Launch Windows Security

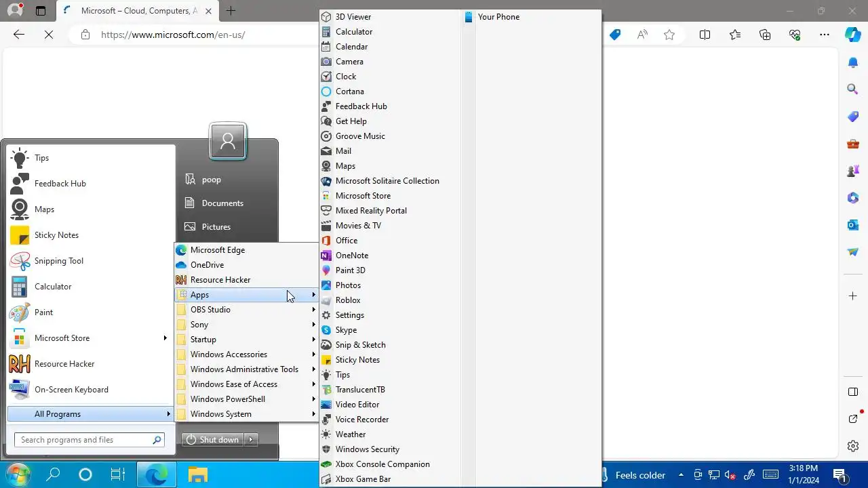[x=390, y=449]
